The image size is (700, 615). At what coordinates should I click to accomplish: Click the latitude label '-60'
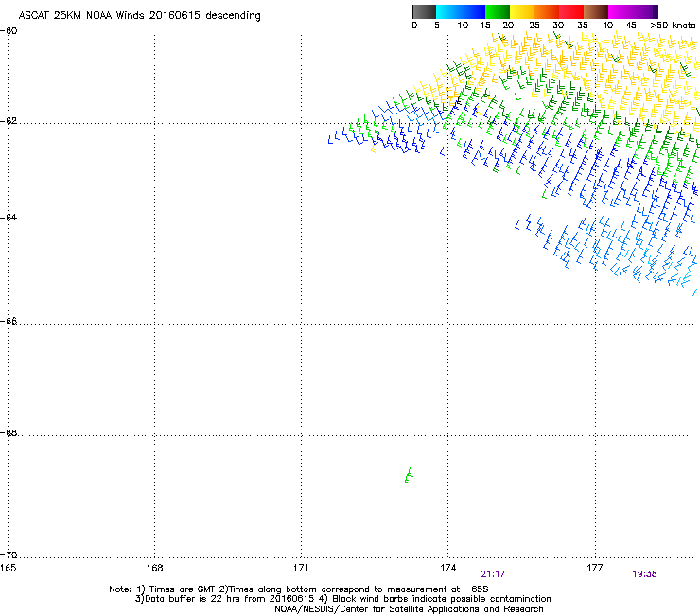(x=9, y=31)
